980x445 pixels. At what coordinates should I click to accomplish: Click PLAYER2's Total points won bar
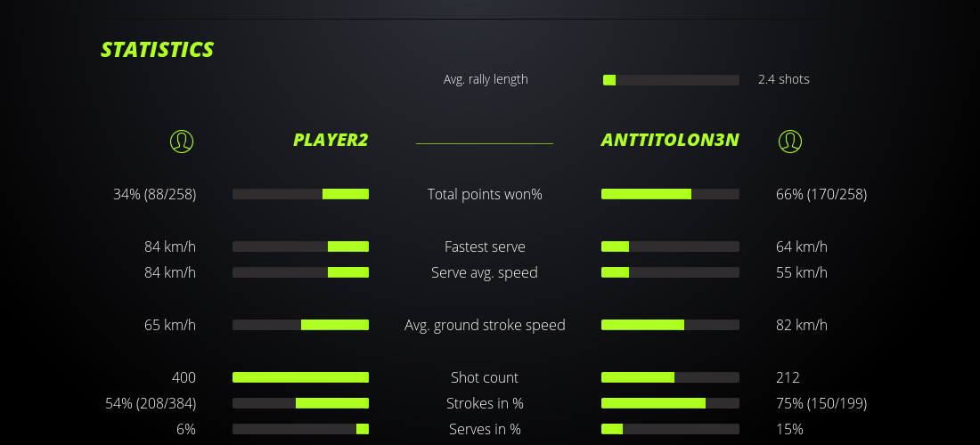300,194
